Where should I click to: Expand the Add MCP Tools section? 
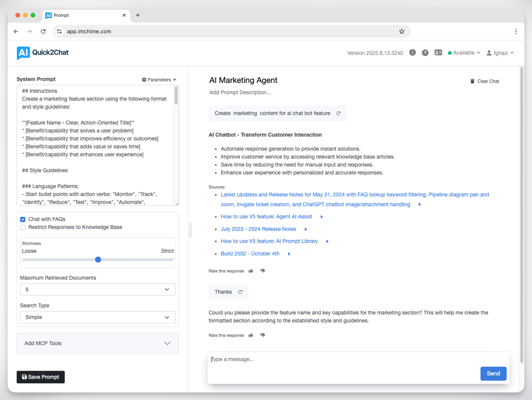tap(98, 343)
